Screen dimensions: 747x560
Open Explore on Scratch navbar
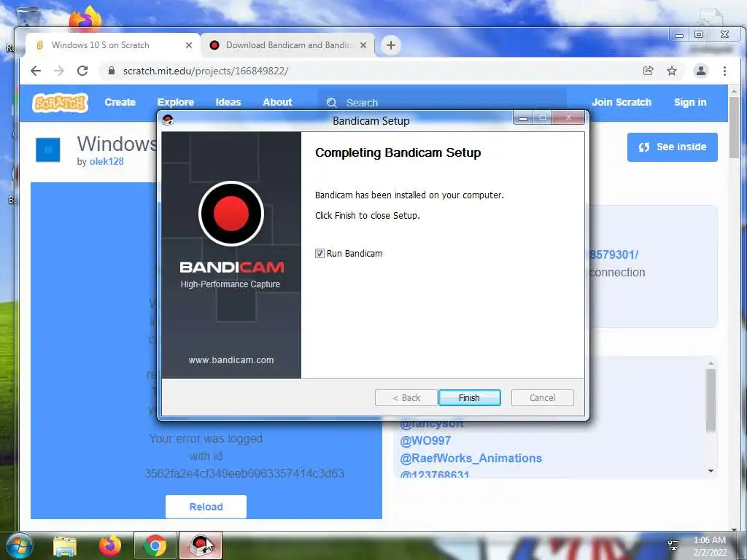pos(176,102)
